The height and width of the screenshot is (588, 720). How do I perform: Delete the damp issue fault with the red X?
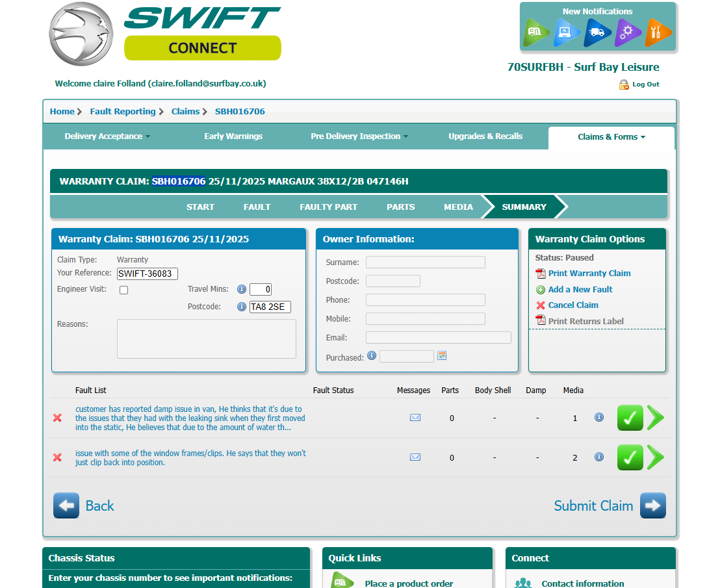pyautogui.click(x=57, y=418)
